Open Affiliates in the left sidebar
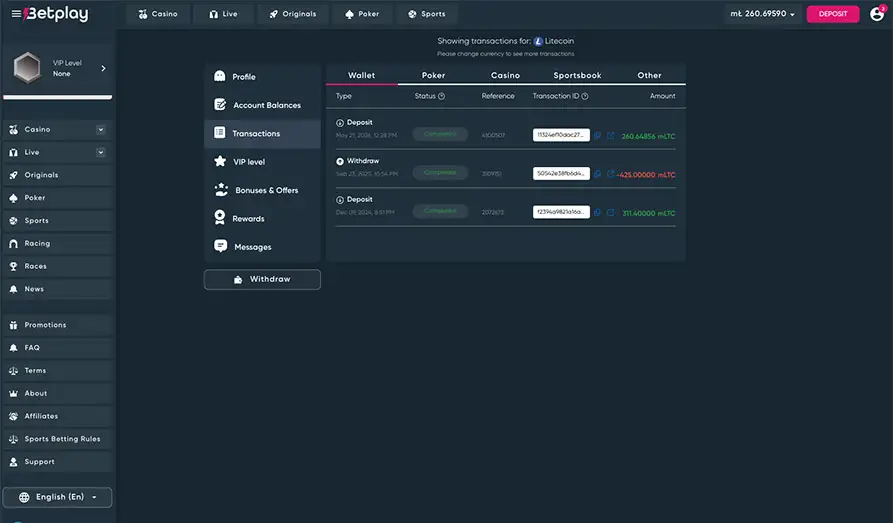This screenshot has width=893, height=523. (58, 416)
